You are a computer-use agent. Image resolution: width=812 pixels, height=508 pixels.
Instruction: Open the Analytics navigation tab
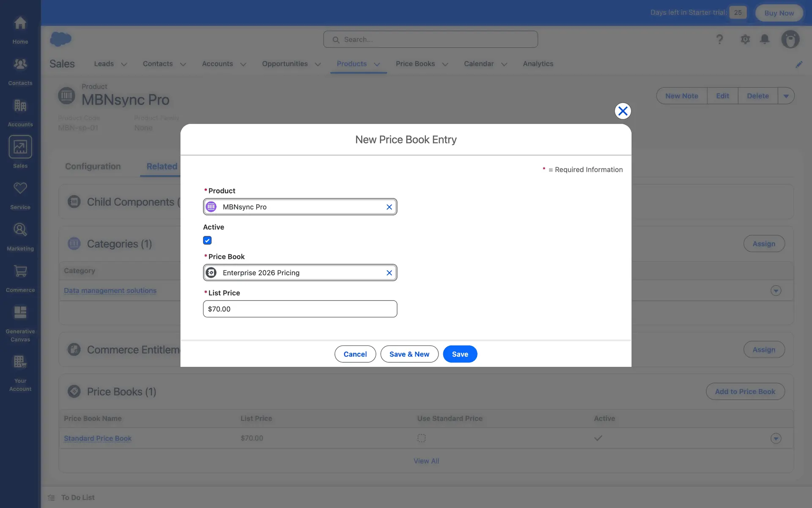coord(538,64)
